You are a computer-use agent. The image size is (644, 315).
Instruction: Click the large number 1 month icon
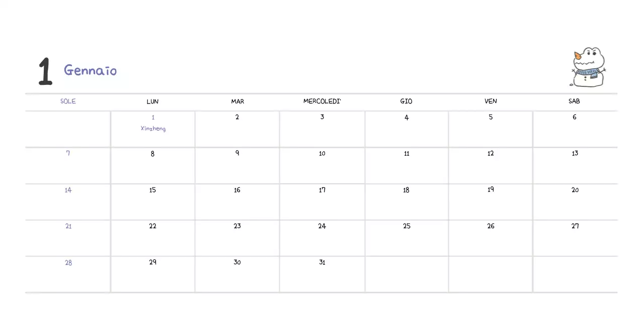(45, 71)
